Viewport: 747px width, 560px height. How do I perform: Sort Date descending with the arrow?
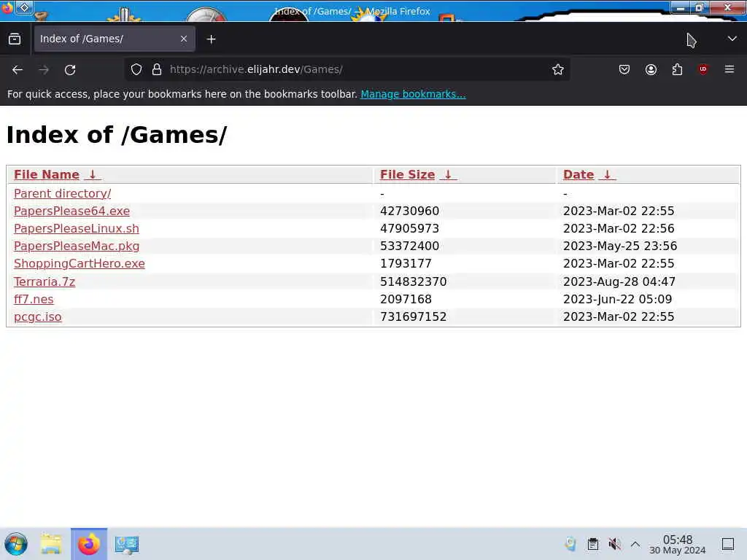click(x=607, y=175)
